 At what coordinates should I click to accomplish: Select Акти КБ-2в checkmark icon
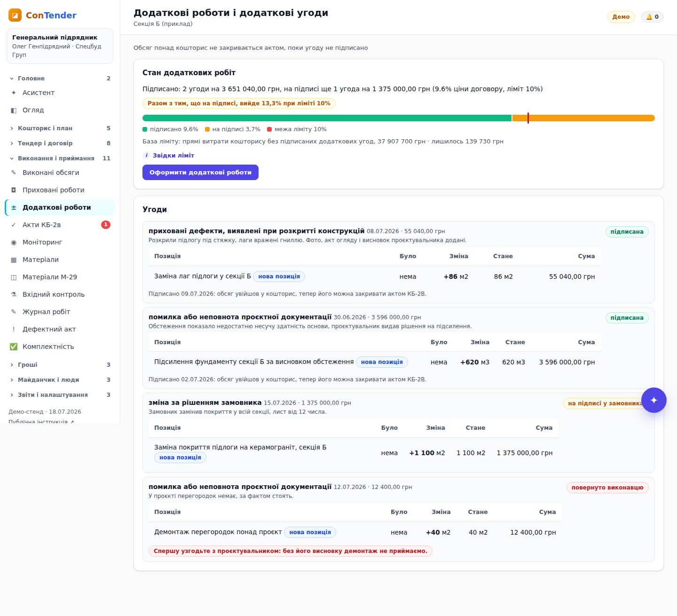(x=14, y=225)
